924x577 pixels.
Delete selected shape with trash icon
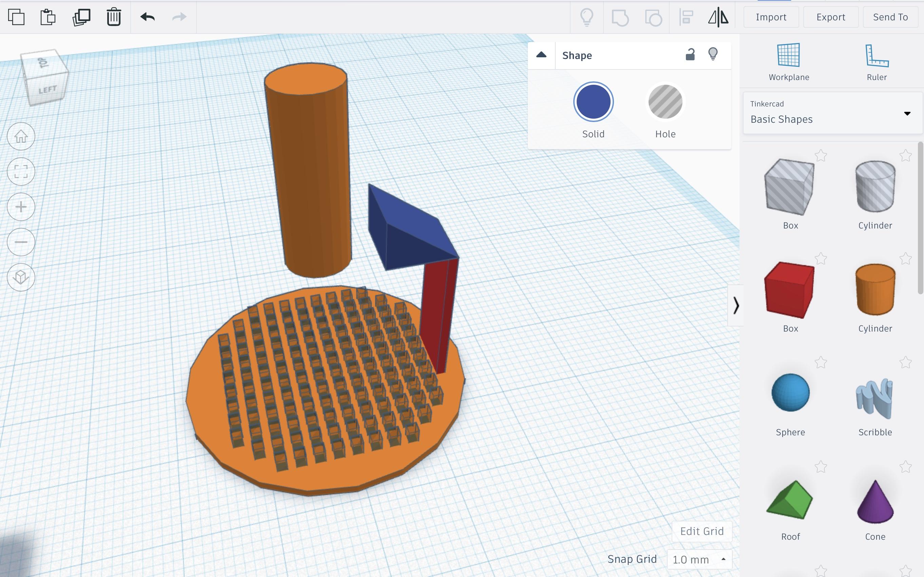pos(114,17)
